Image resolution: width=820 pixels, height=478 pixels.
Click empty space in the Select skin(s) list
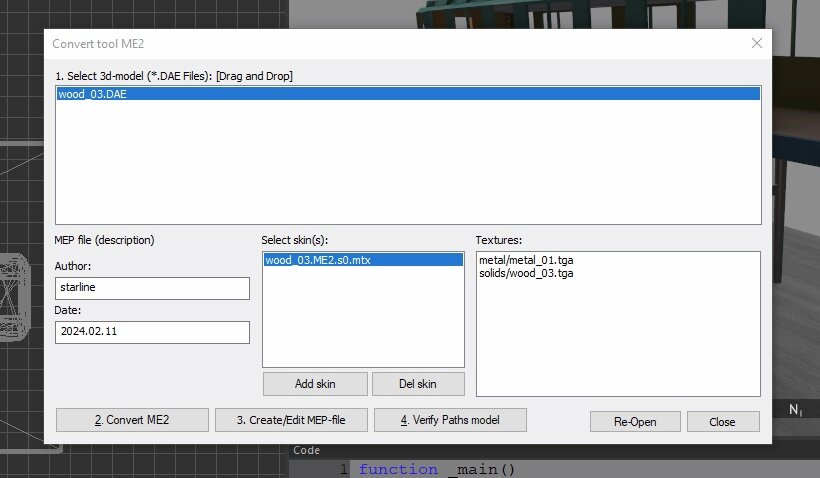coord(362,320)
